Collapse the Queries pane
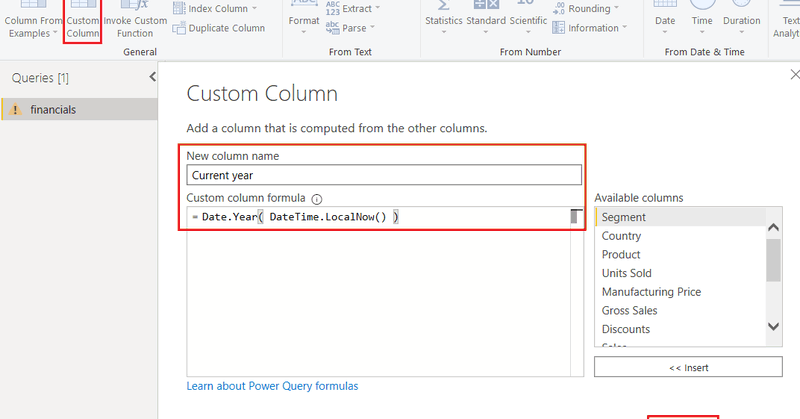 click(153, 77)
